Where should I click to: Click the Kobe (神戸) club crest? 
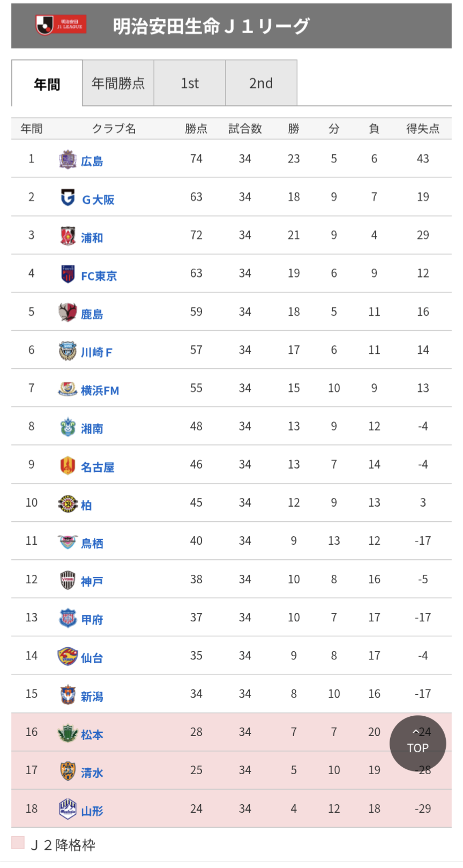[68, 580]
